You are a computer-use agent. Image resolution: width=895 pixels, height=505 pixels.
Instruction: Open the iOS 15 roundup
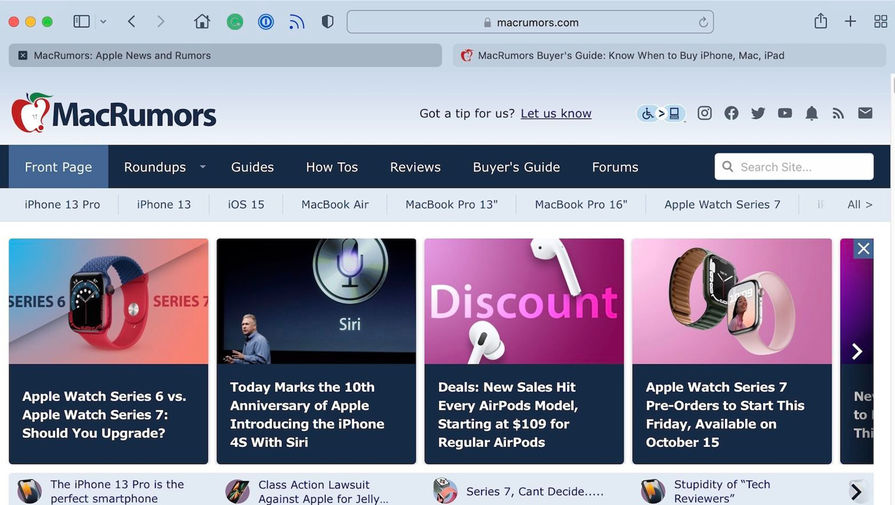246,204
